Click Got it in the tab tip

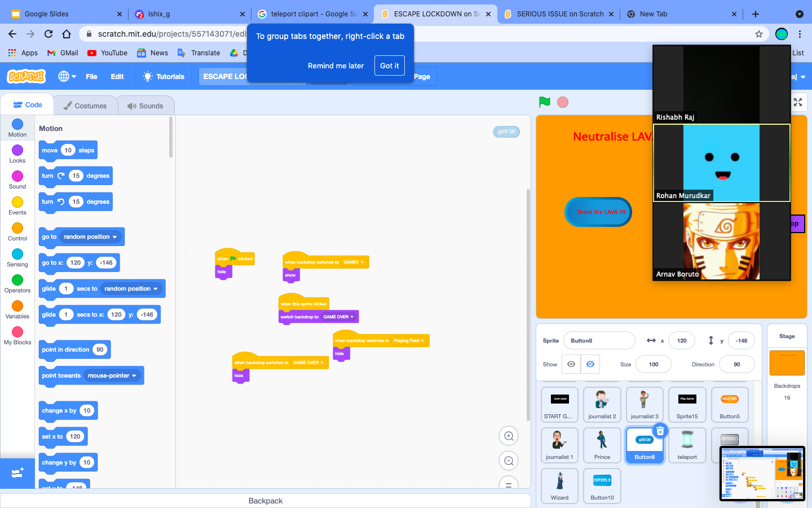pos(389,65)
